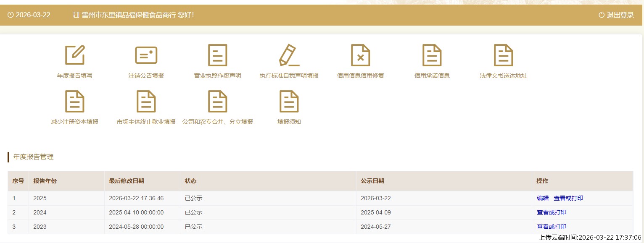Open the 填报须知 icon
The width and height of the screenshot is (644, 243).
tap(289, 102)
